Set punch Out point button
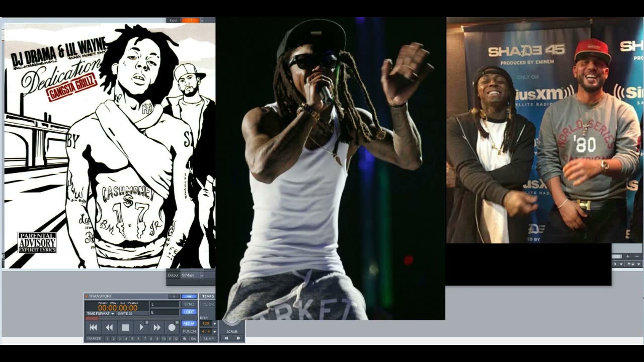Image resolution: width=644 pixels, height=362 pixels. point(193,339)
